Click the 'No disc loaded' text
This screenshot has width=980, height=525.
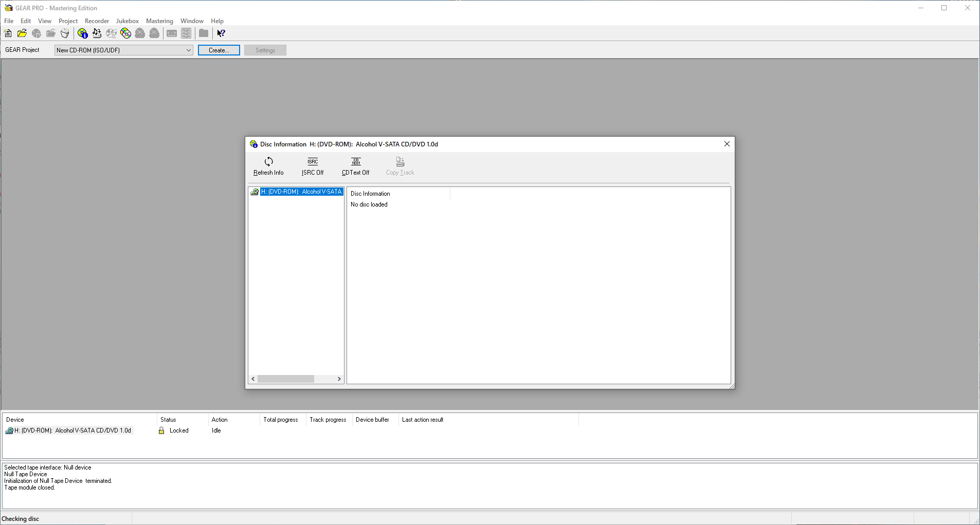click(369, 204)
